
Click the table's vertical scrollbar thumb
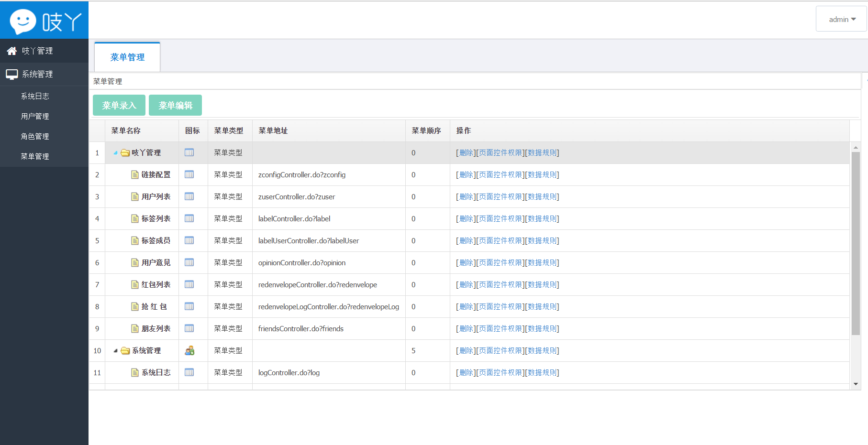(x=856, y=243)
